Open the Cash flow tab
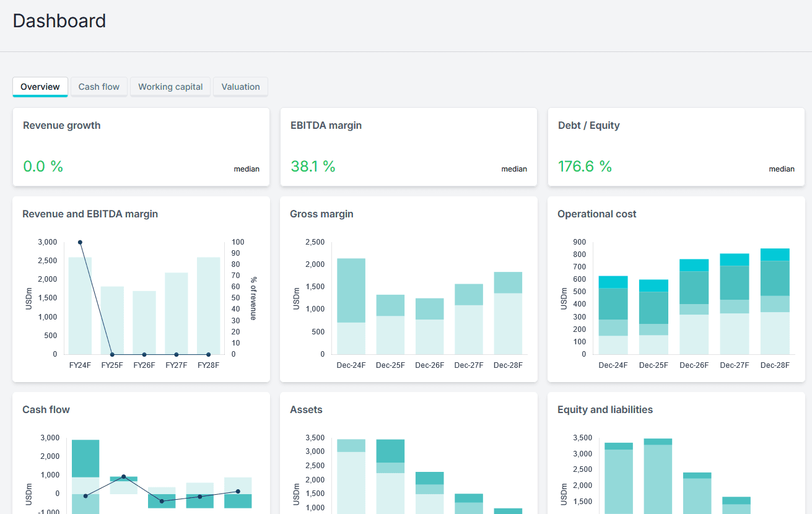Screen dimensions: 812x514 tap(99, 87)
